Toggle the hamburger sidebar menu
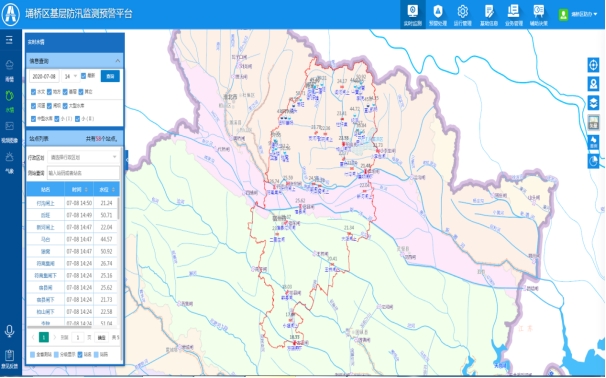This screenshot has width=606, height=378. click(x=9, y=40)
